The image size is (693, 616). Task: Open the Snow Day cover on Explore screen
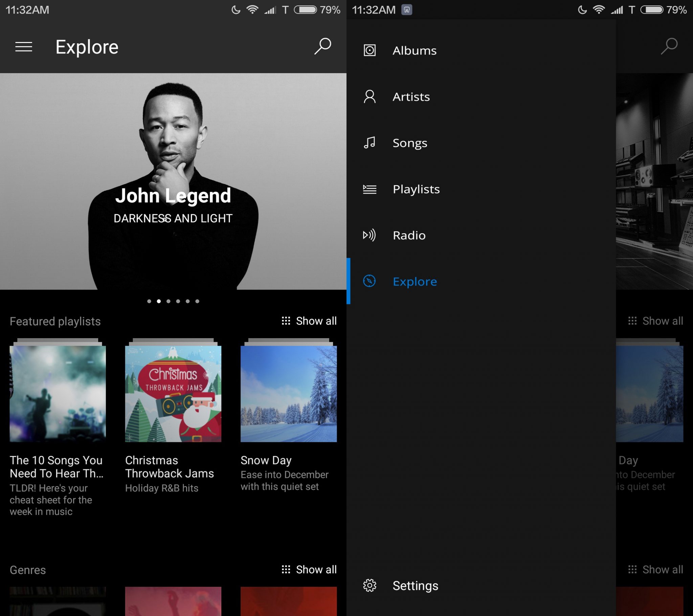pyautogui.click(x=289, y=394)
